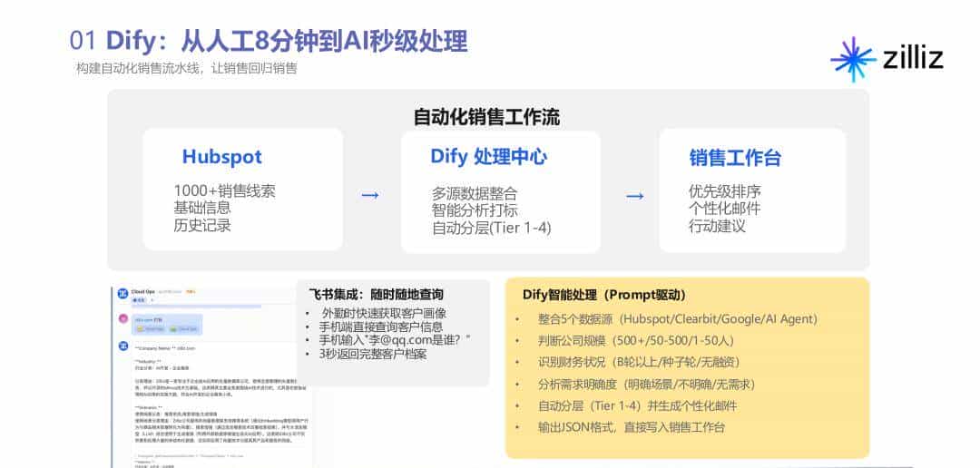Click the Zilliz logo star icon
This screenshot has width=980, height=468.
852,59
